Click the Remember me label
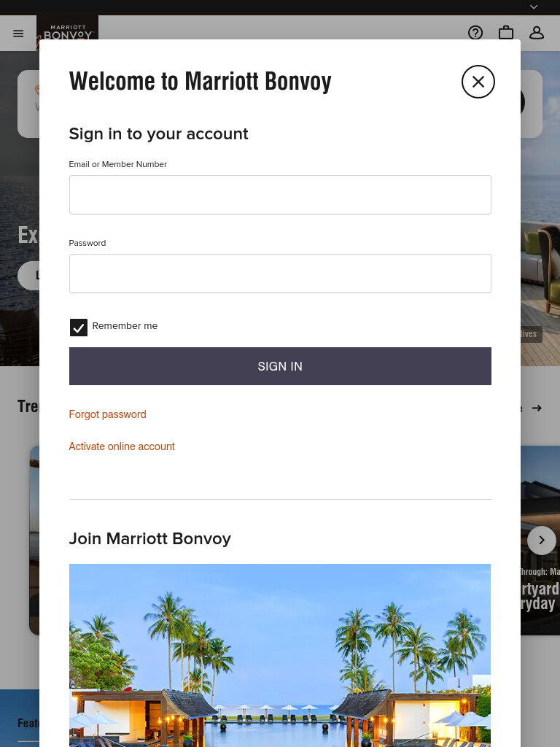560x747 pixels. pyautogui.click(x=125, y=326)
